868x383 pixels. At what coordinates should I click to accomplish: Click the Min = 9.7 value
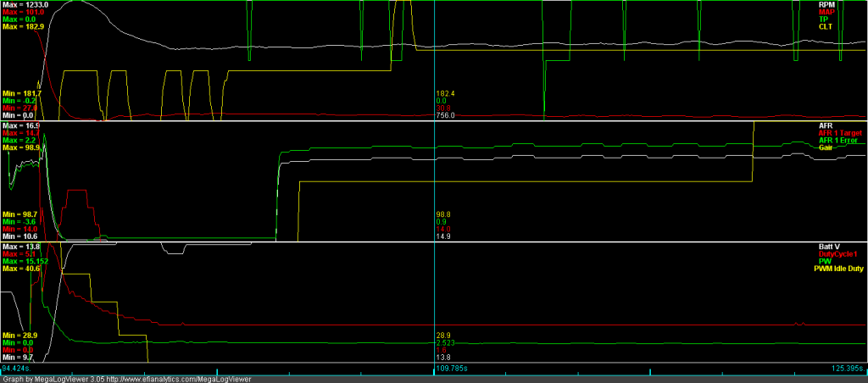[x=17, y=358]
